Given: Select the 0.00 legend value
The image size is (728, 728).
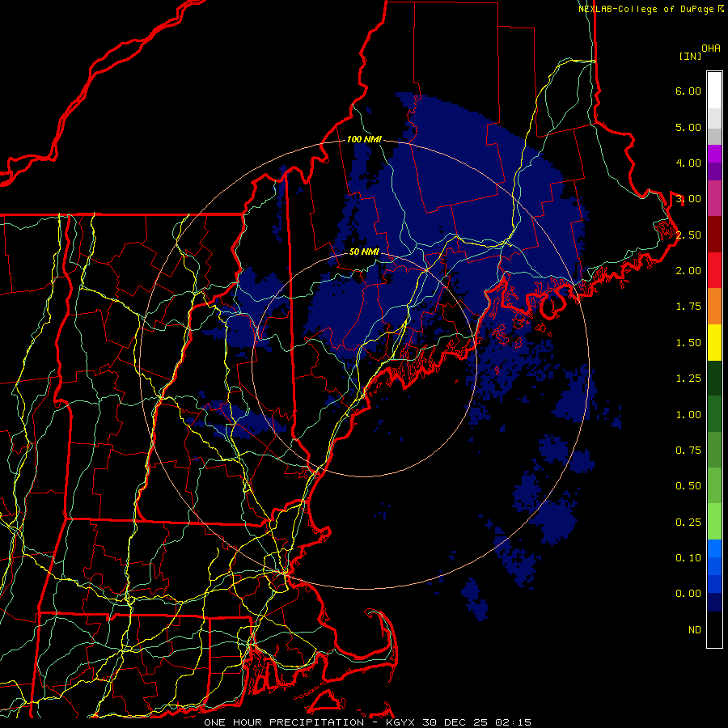Looking at the screenshot, I should (688, 594).
